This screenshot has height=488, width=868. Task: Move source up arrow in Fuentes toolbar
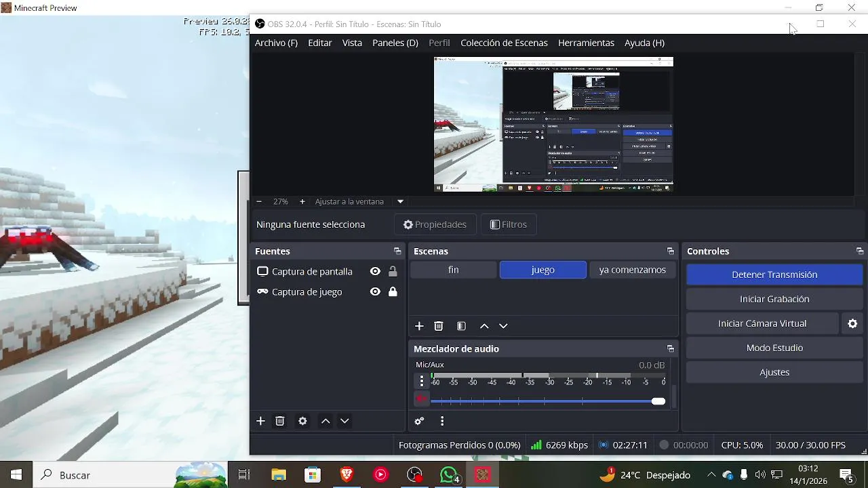(325, 421)
